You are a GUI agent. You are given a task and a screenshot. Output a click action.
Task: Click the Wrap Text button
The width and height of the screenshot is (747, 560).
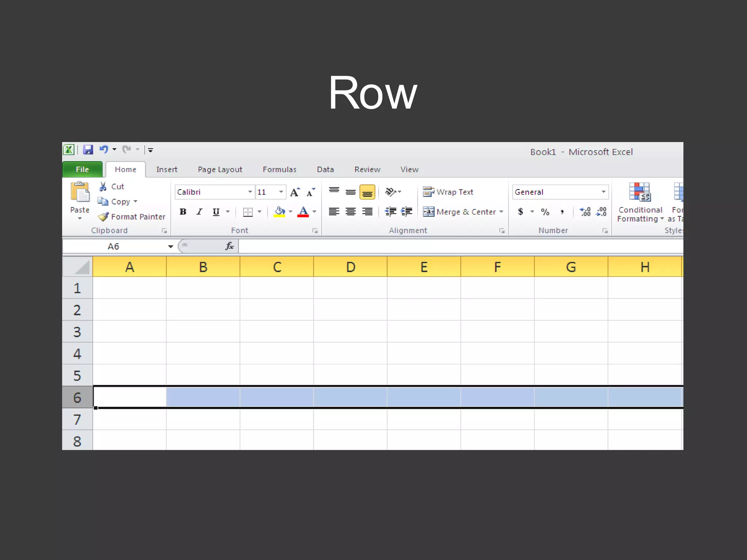pos(448,192)
